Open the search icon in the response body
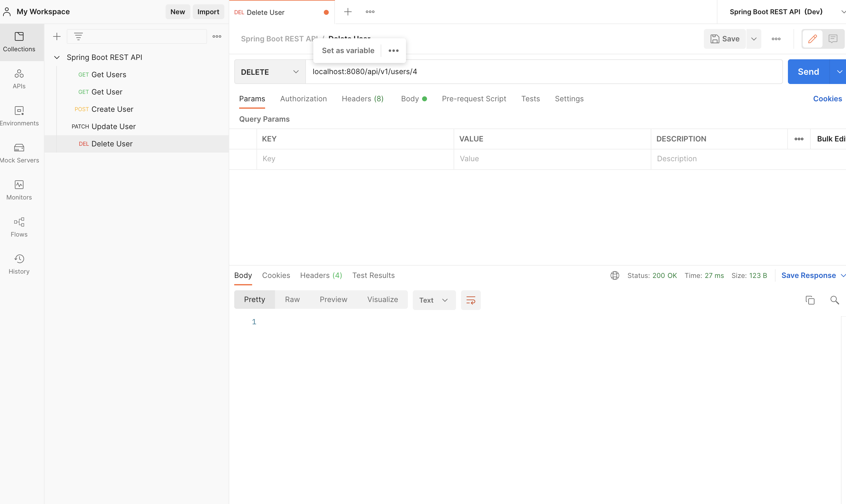This screenshot has height=504, width=846. coord(835,300)
